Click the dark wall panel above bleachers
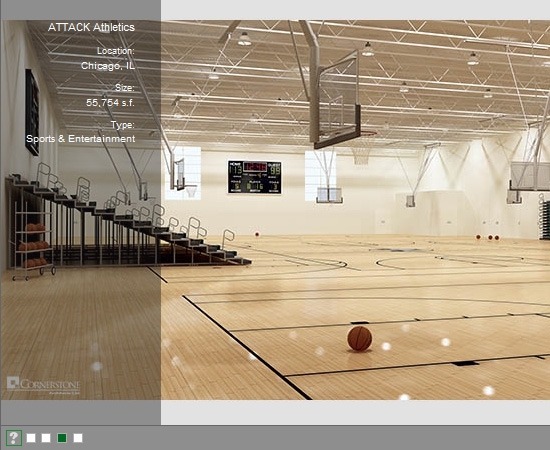The height and width of the screenshot is (450, 550). click(32, 112)
